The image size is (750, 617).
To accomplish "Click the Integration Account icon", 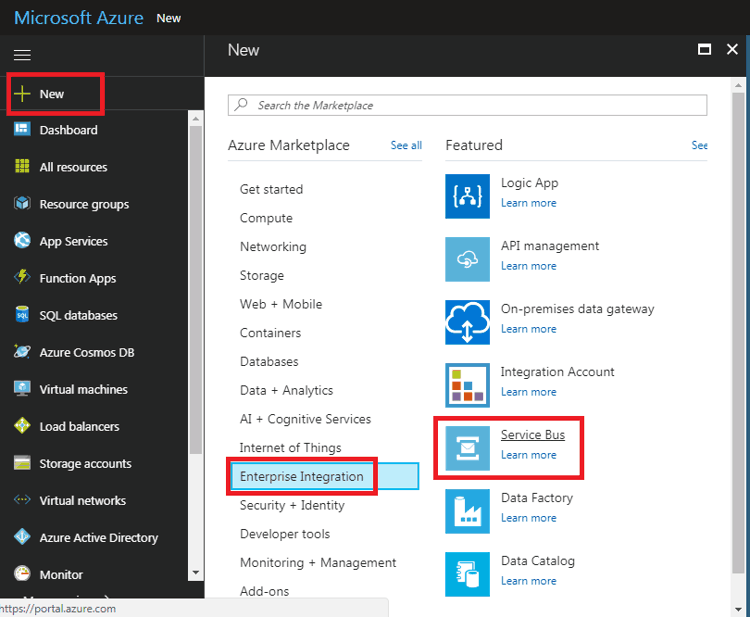I will (467, 385).
